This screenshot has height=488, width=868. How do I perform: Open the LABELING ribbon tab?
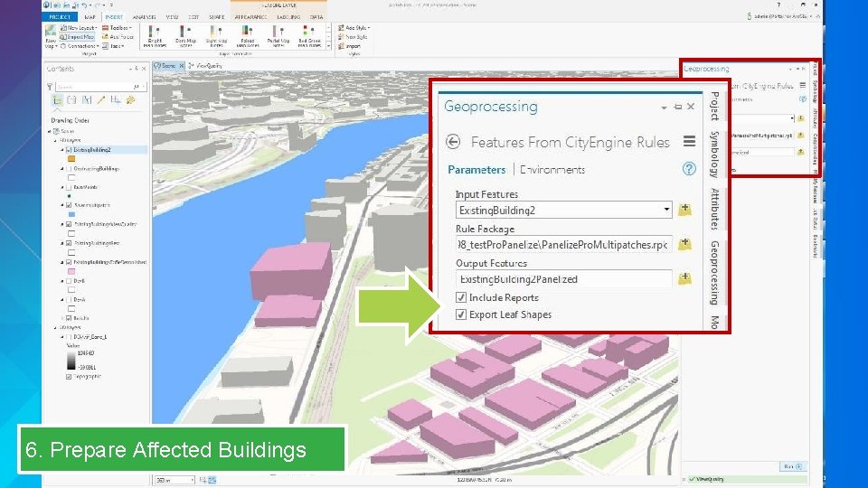pos(288,17)
